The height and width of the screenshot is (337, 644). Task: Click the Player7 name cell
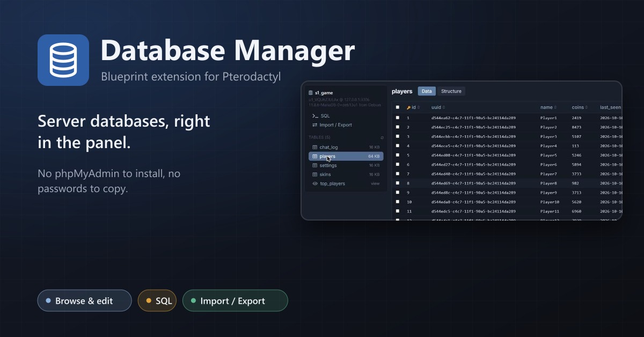coord(548,174)
